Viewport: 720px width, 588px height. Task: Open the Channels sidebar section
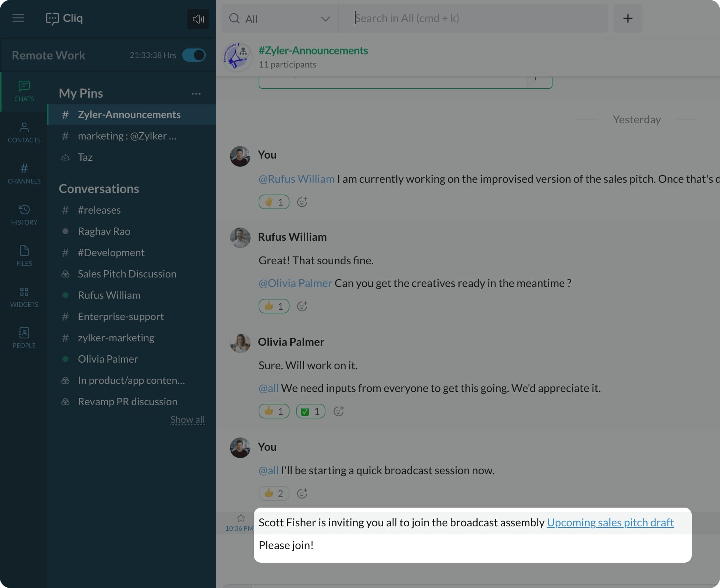(x=24, y=174)
